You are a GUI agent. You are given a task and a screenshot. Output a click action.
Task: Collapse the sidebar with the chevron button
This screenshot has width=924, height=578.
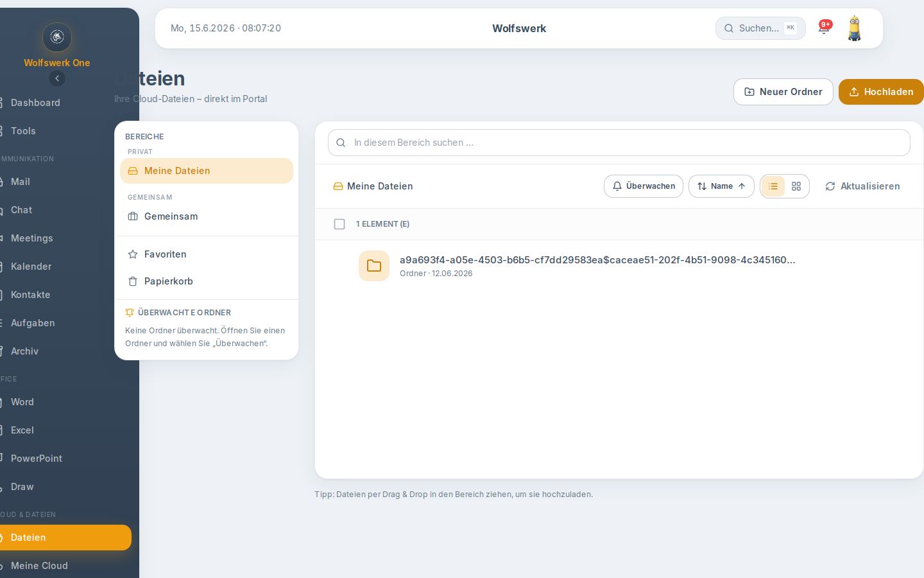click(x=57, y=78)
